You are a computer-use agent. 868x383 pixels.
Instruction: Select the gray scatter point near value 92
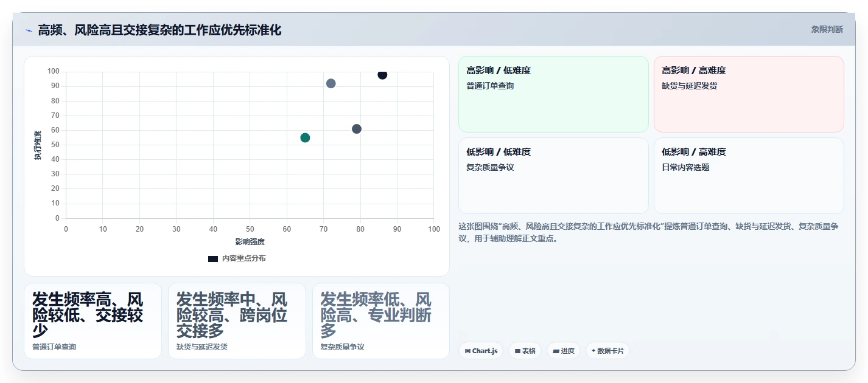click(x=331, y=83)
